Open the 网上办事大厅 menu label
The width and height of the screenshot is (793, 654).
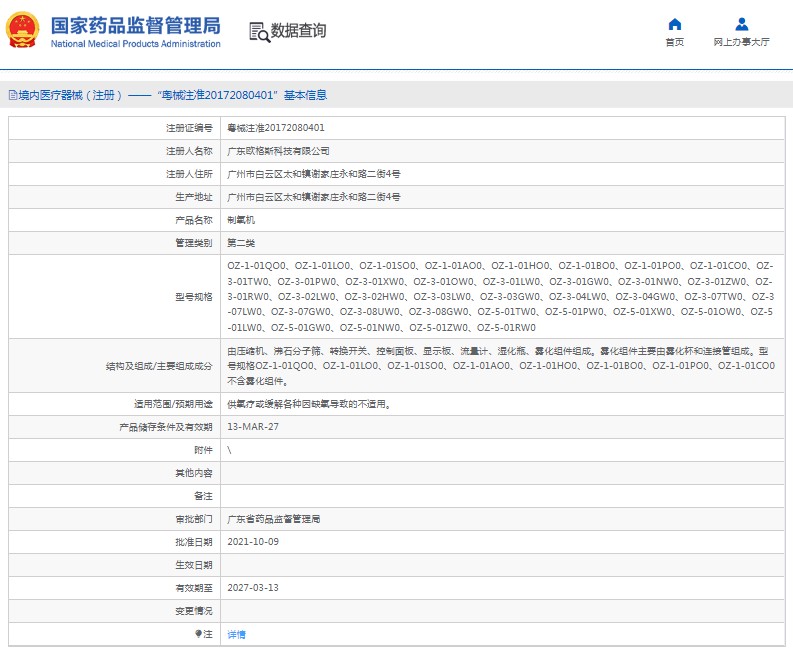[741, 42]
